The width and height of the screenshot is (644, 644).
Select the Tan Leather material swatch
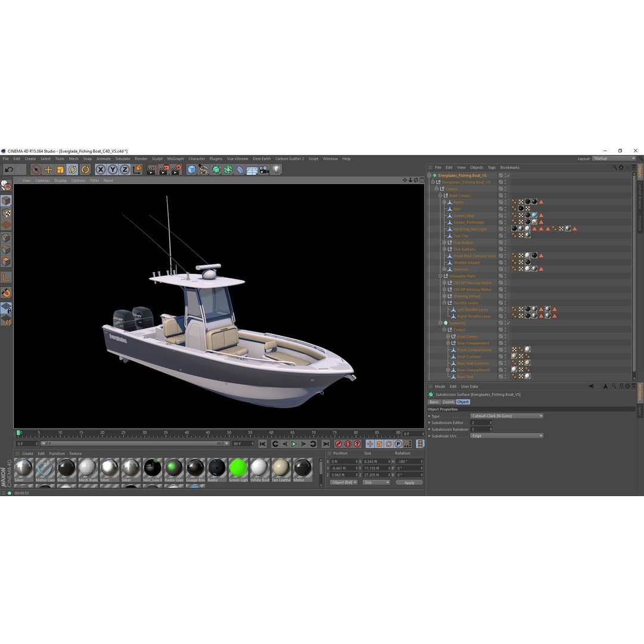[281, 470]
